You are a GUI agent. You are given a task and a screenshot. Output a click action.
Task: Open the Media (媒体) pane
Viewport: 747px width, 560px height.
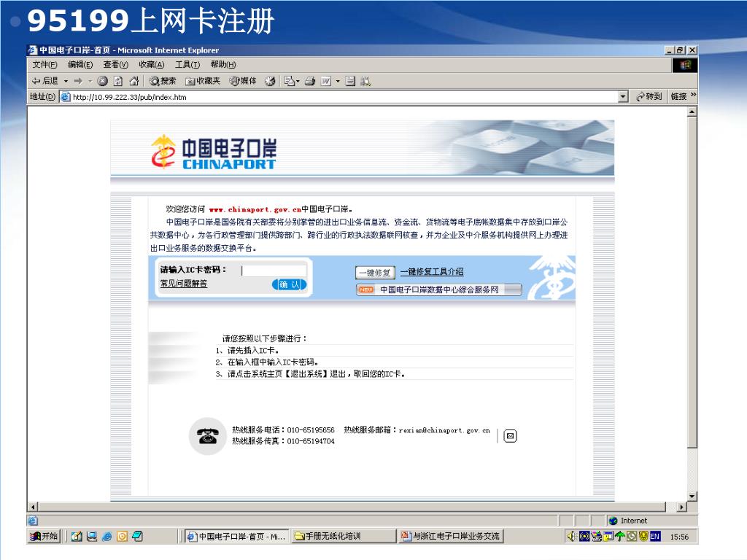pos(243,82)
